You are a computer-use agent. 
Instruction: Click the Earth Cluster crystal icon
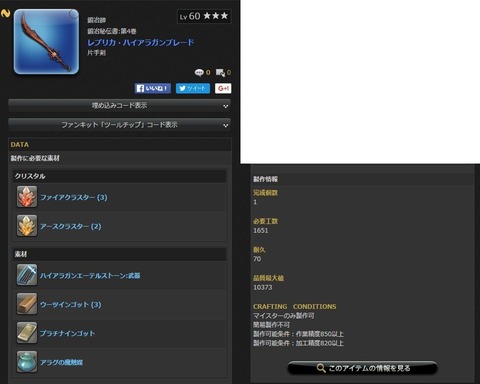[x=27, y=226]
